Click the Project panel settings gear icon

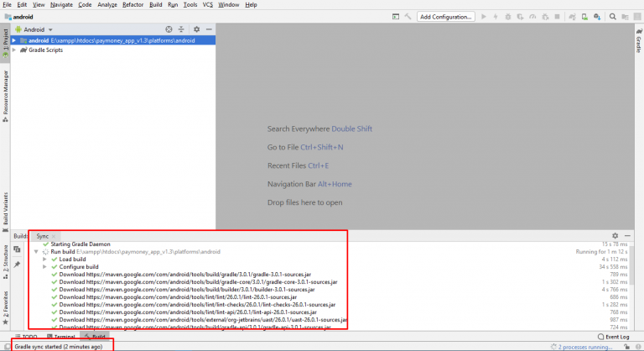click(196, 29)
